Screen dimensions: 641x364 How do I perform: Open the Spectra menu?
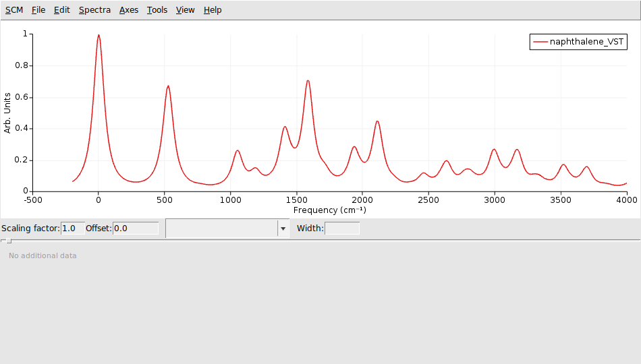pyautogui.click(x=94, y=10)
